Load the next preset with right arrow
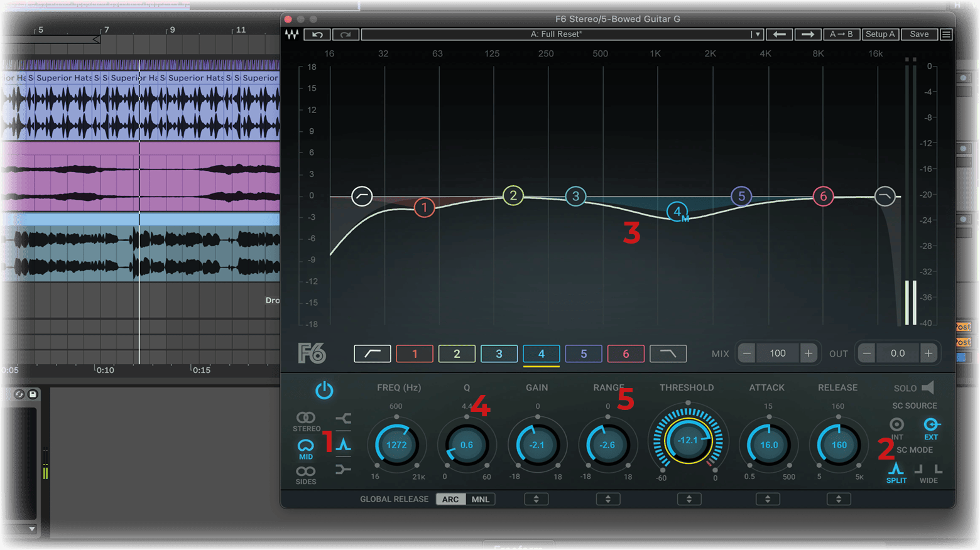Viewport: 980px width, 550px height. pos(808,35)
